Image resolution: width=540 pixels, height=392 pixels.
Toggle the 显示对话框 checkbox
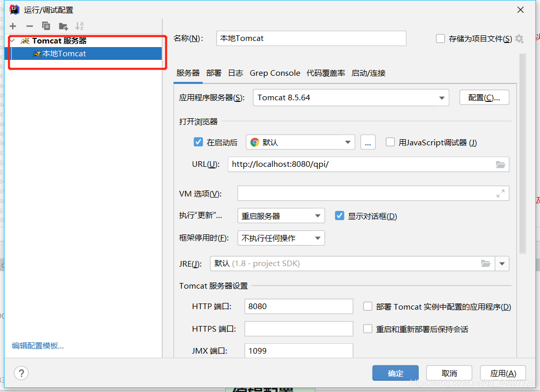339,215
